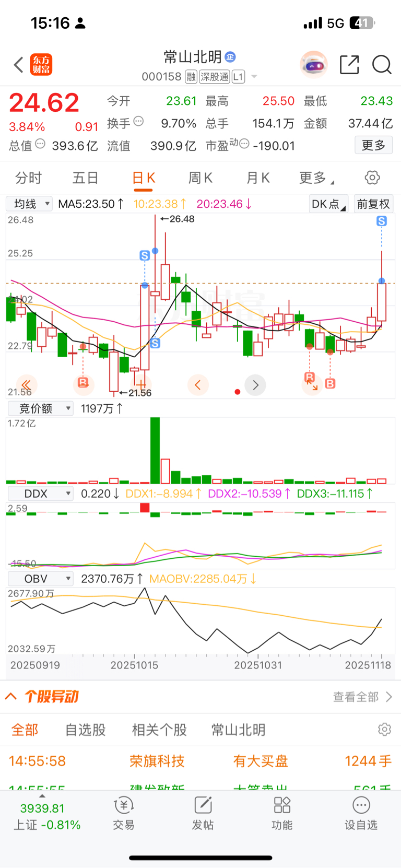This screenshot has width=401, height=868.
Task: Open 个股异动 settings gear
Action: [385, 730]
